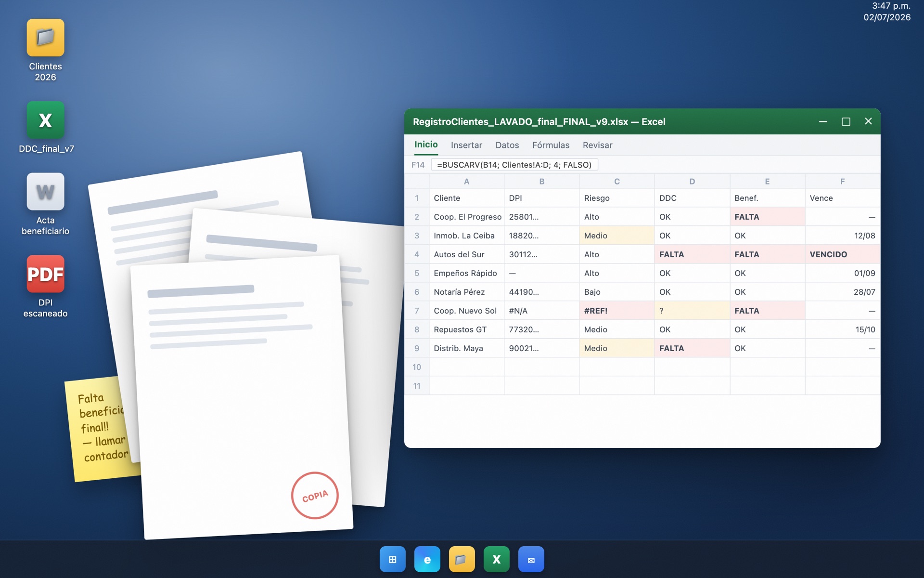The height and width of the screenshot is (578, 924).
Task: Select the 15/10 expiry cell
Action: point(842,329)
